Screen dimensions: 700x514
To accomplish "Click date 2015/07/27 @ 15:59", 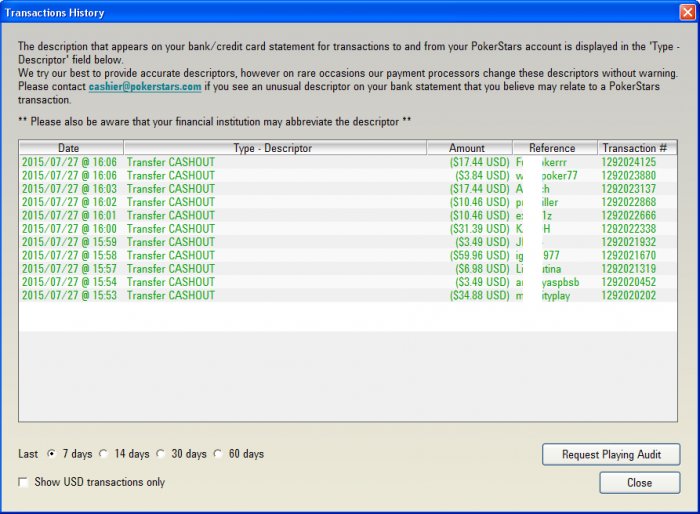I will (x=69, y=242).
